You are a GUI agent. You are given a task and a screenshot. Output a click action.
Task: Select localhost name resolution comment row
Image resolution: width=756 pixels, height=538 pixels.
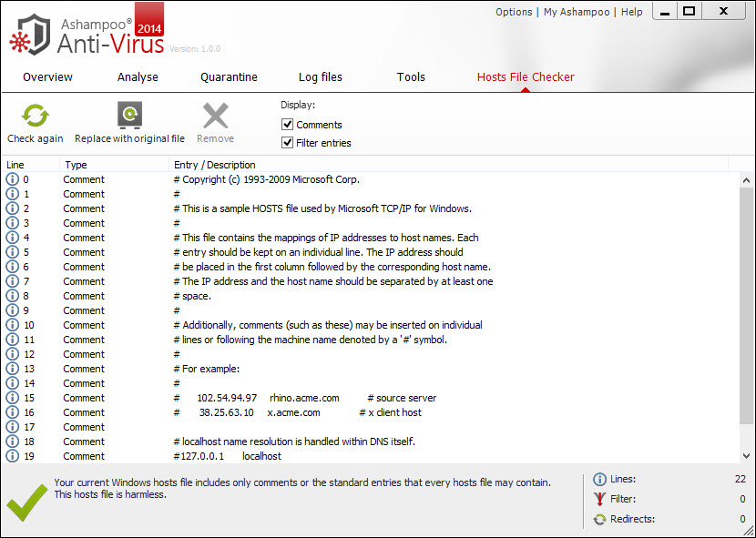coord(371,442)
